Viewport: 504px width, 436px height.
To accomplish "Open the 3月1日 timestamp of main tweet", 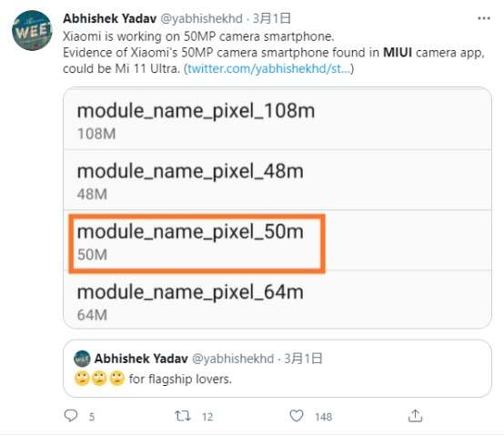I will [272, 18].
